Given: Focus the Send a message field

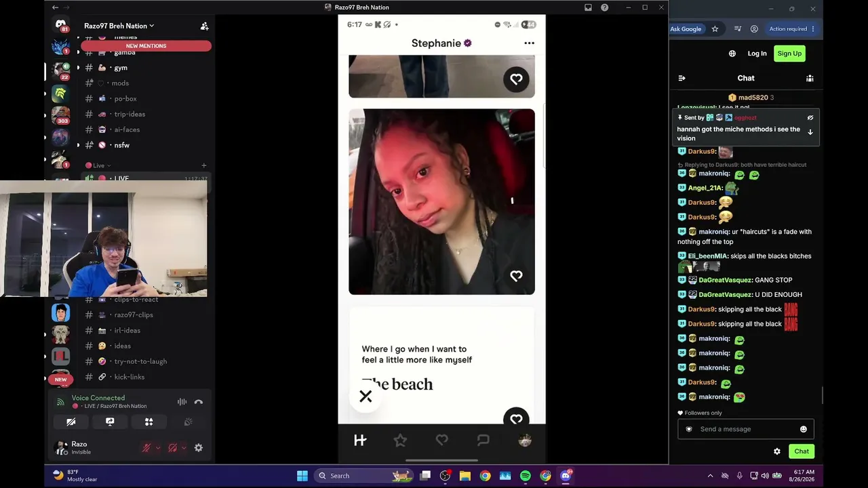Looking at the screenshot, I should pos(746,429).
